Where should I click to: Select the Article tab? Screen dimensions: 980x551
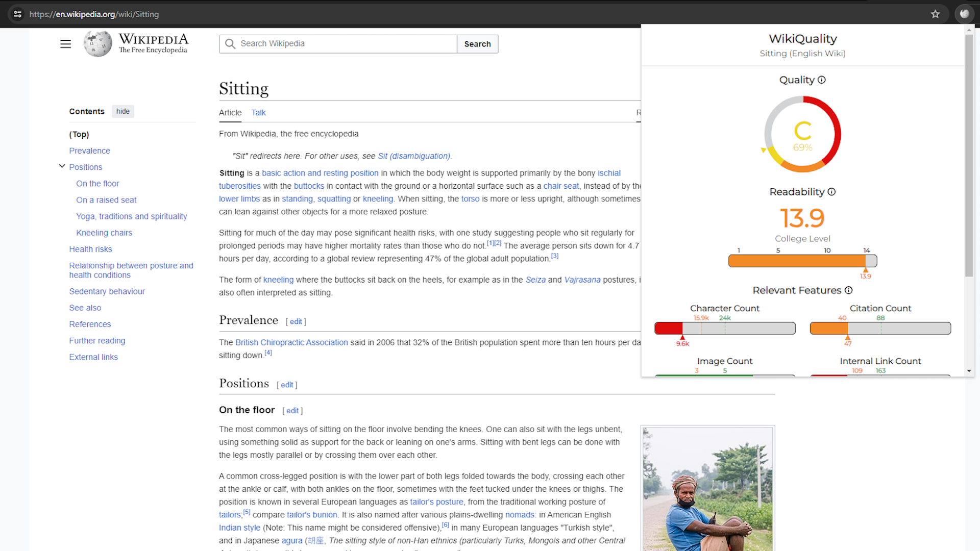pyautogui.click(x=230, y=113)
